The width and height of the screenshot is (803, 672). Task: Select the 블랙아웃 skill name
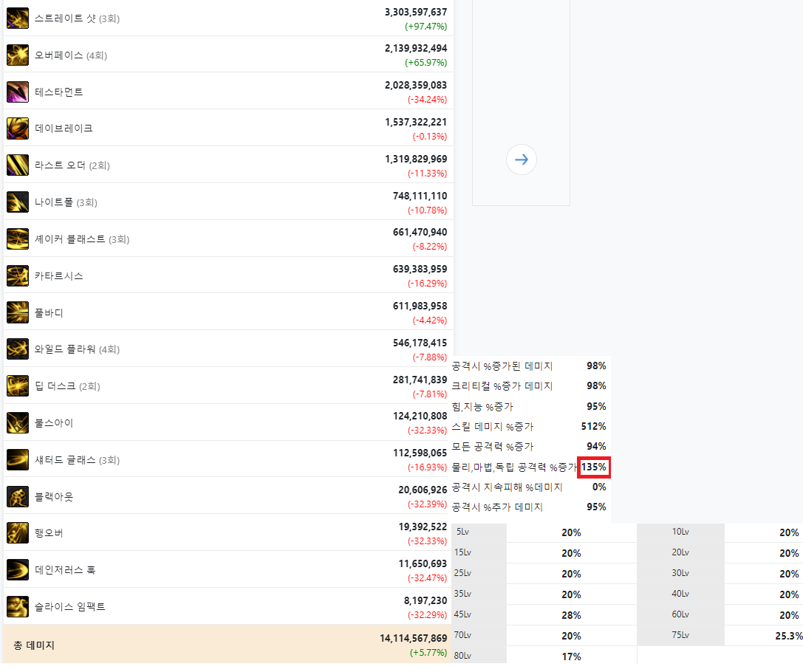[x=54, y=496]
